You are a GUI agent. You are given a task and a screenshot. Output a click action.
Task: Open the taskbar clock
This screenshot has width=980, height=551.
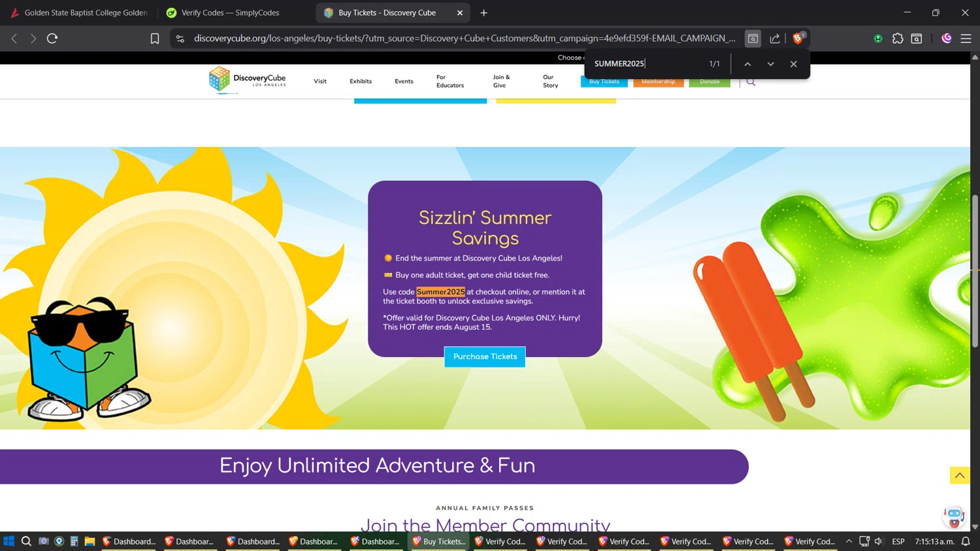tap(935, 541)
